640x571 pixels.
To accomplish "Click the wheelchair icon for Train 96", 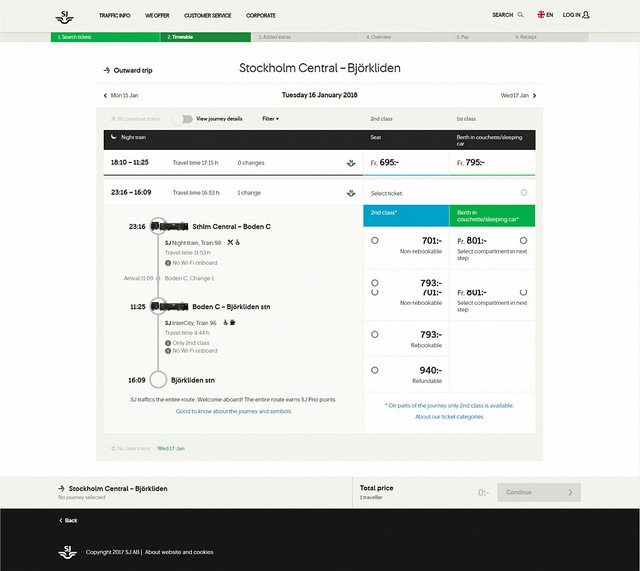I will [x=225, y=322].
